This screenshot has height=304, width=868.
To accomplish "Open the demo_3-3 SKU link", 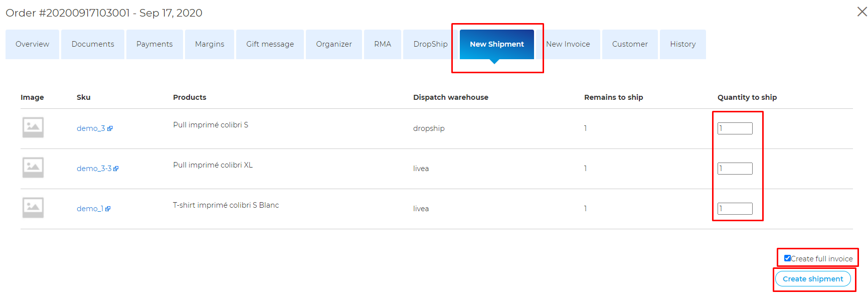I will point(94,169).
